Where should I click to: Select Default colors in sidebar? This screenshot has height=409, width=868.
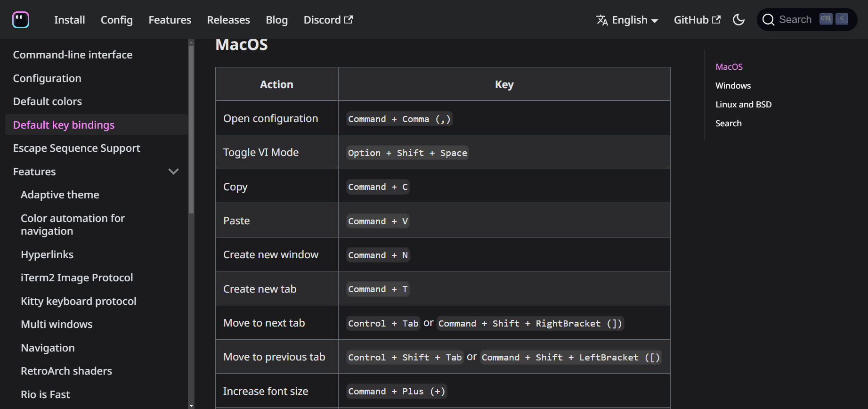[48, 102]
